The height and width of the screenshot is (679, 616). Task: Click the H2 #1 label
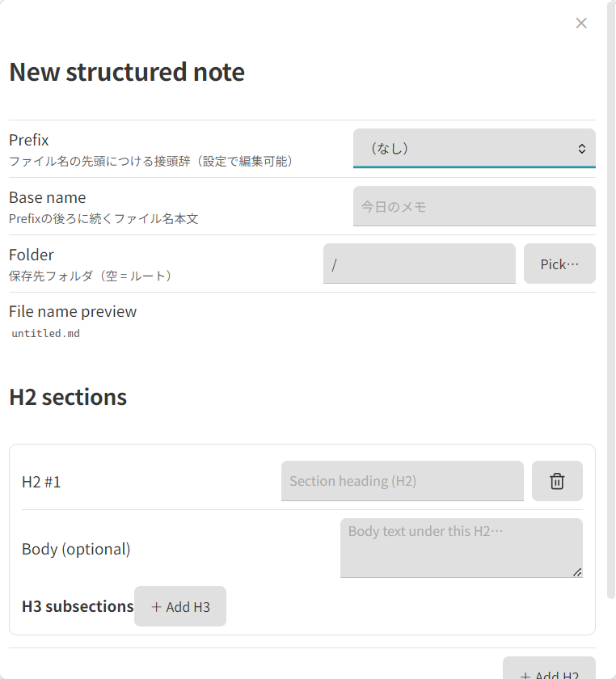[41, 482]
